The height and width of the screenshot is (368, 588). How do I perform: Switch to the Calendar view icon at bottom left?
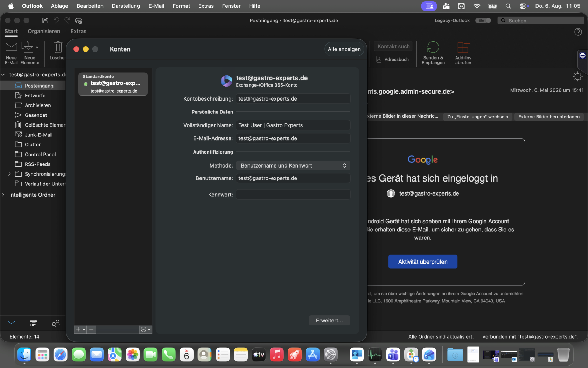tap(33, 323)
